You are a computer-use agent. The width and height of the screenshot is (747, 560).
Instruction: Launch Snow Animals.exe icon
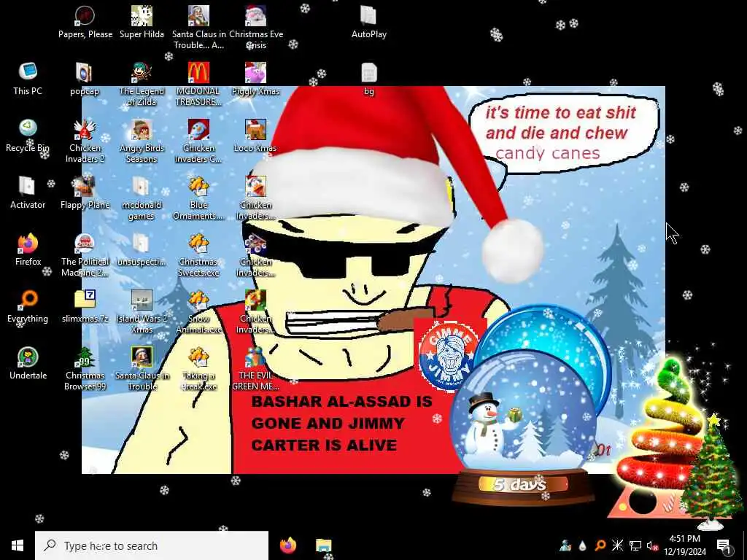coord(198,311)
